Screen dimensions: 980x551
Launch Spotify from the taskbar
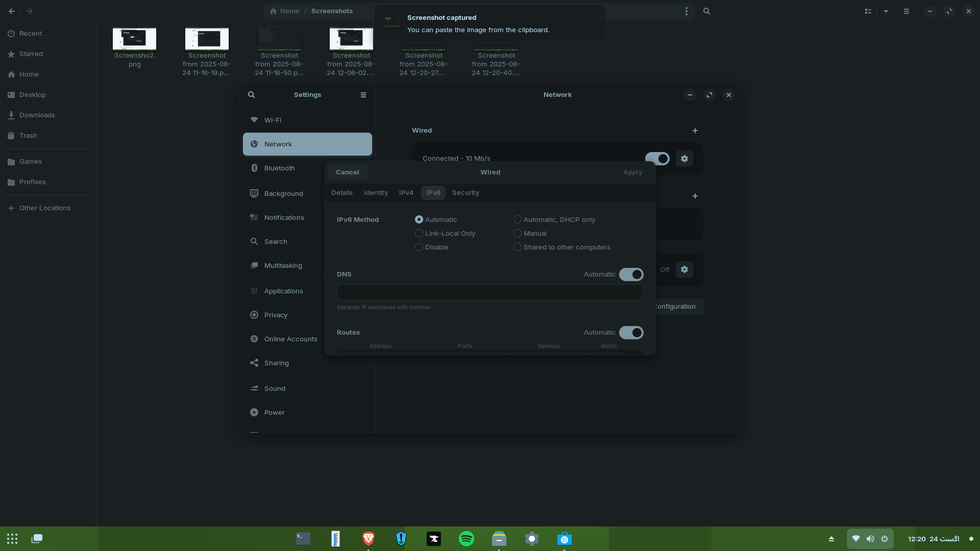[466, 539]
